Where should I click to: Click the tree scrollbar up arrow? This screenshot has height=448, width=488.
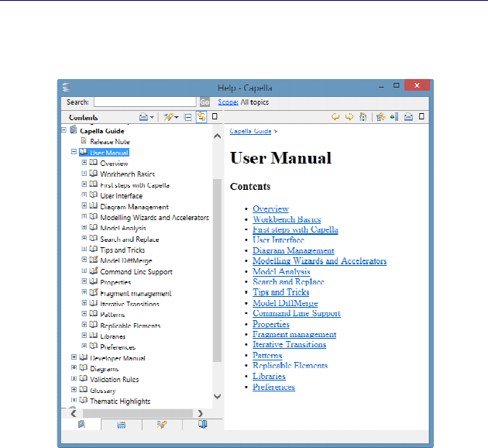[x=217, y=136]
